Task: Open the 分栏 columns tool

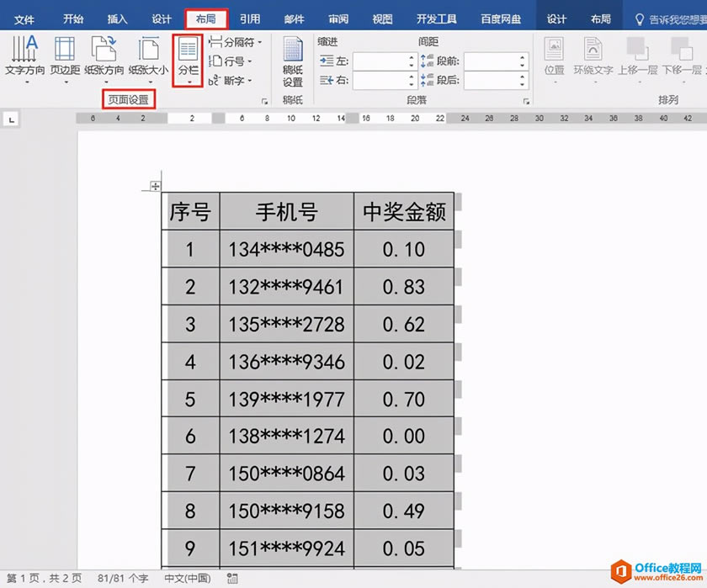Action: [x=188, y=60]
